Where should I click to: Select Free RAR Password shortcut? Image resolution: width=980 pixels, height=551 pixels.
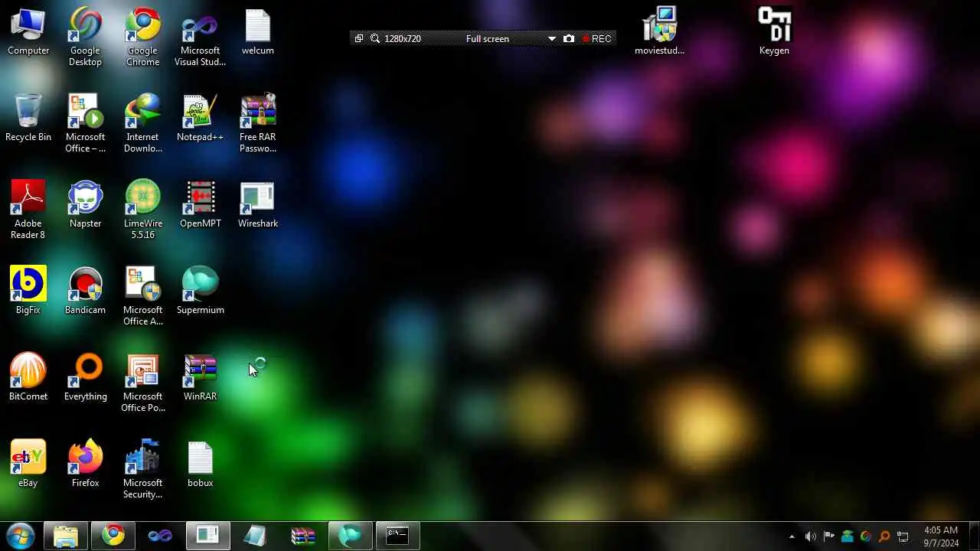point(258,124)
